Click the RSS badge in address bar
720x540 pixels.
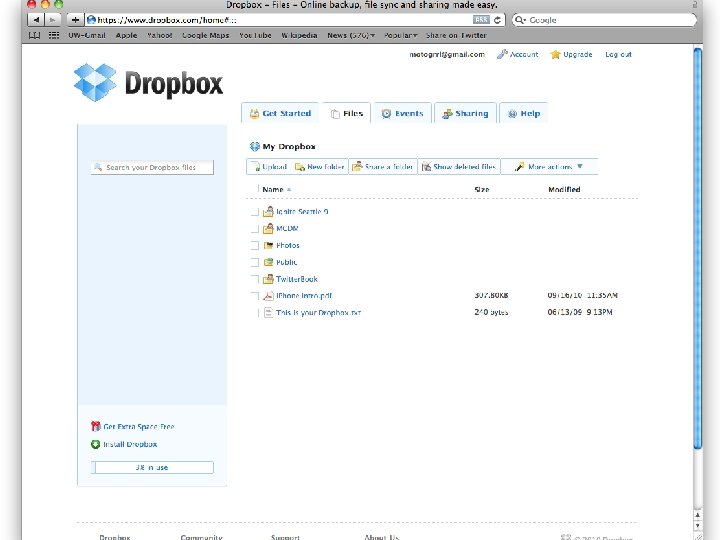tap(481, 20)
